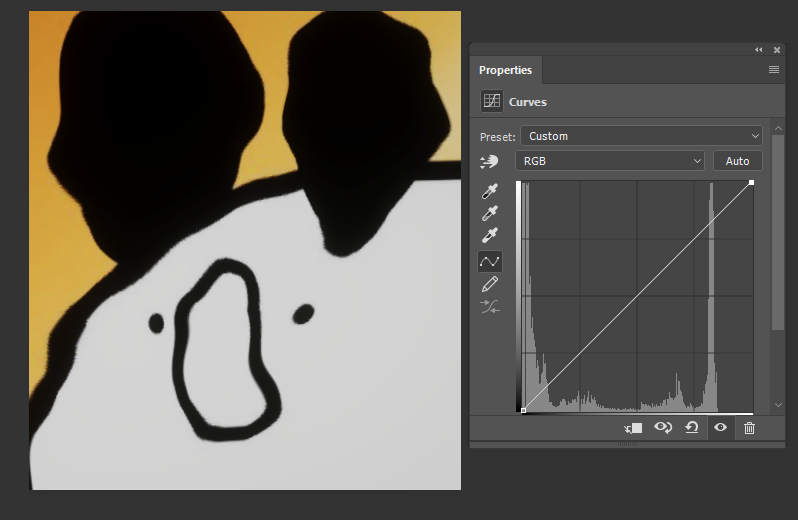Select edit points to modify curve tool

pos(490,262)
